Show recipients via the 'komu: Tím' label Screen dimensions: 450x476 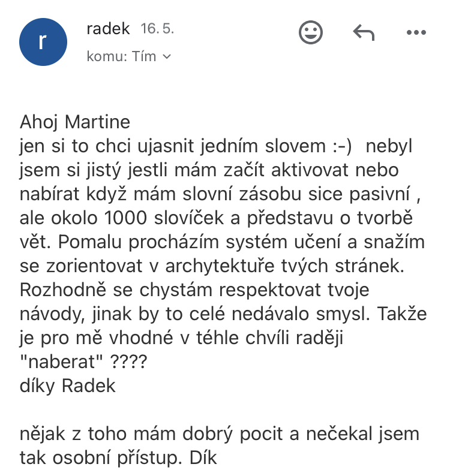pos(121,56)
